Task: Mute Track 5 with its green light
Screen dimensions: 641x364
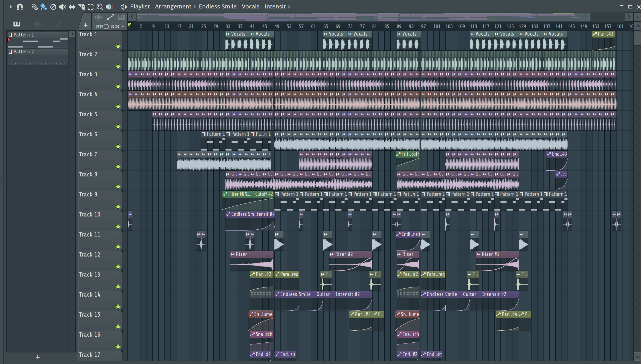Action: pyautogui.click(x=118, y=127)
